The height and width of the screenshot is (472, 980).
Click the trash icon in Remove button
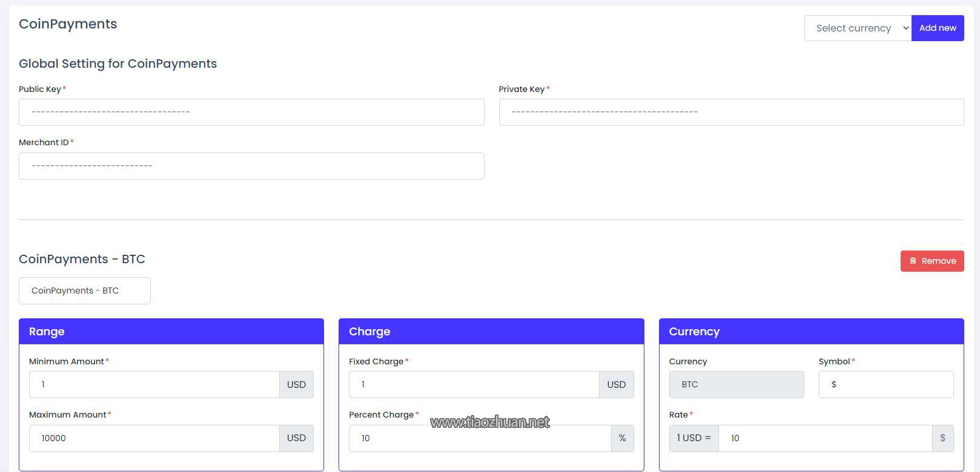coord(913,261)
